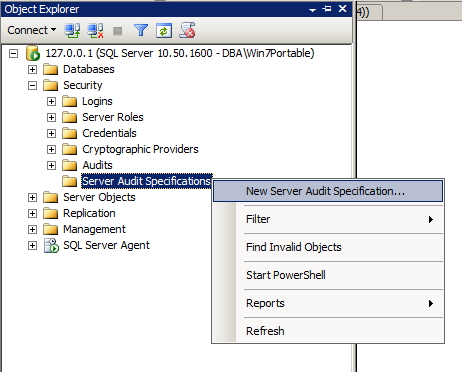The width and height of the screenshot is (462, 372).
Task: Select the Cryptographic Providers tree label
Action: [140, 149]
